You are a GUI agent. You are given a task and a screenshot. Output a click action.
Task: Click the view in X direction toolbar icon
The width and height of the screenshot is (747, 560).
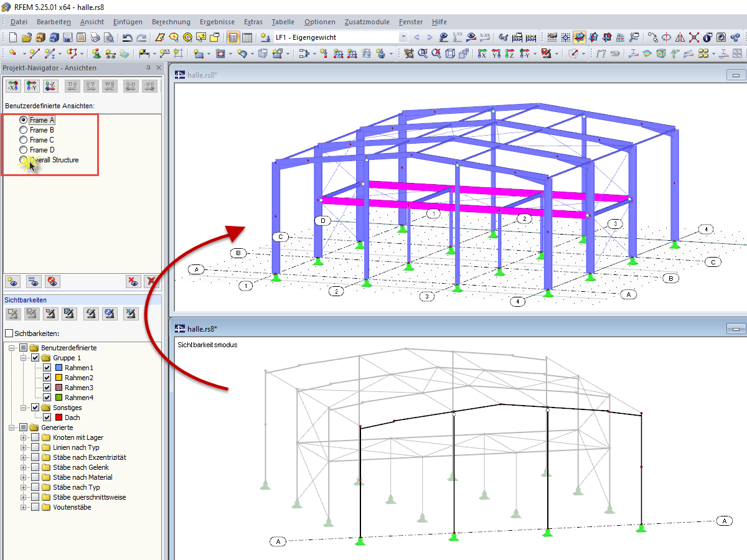482,54
